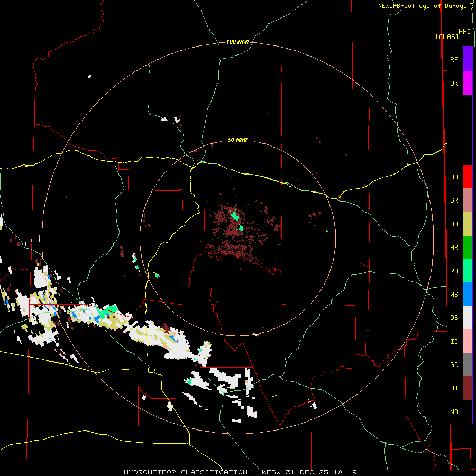Image resolution: width=476 pixels, height=476 pixels.
Task: Click the "BD" legend label
Action: pos(454,224)
